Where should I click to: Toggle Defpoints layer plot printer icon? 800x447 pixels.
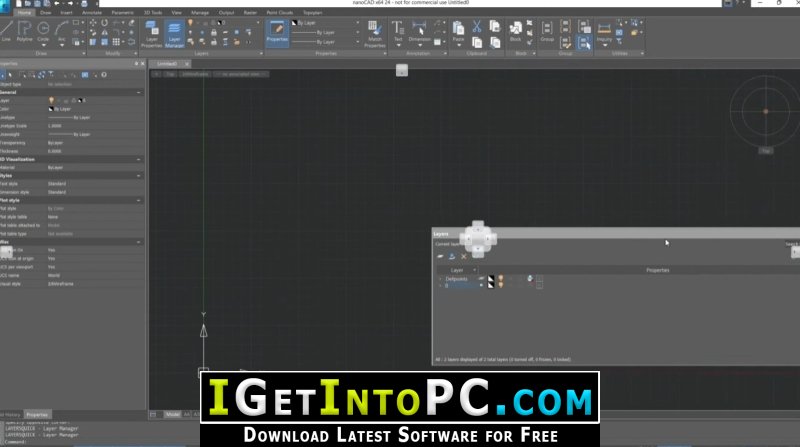[530, 279]
